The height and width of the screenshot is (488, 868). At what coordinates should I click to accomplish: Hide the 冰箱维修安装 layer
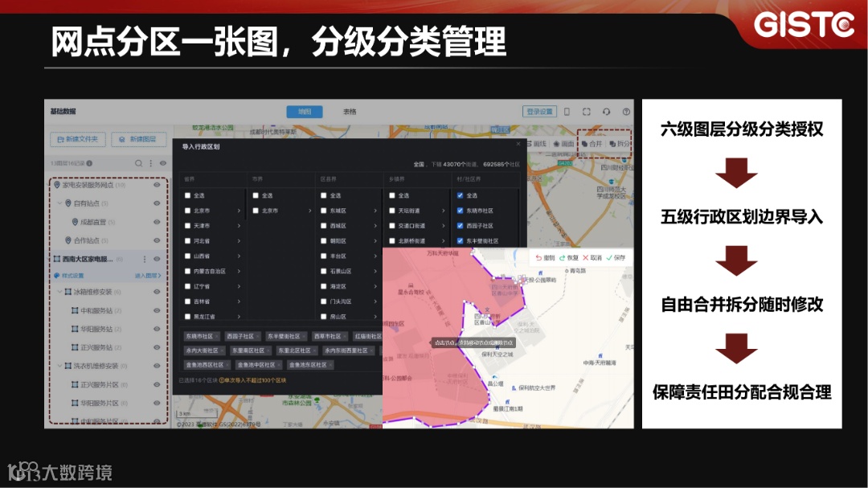coord(157,292)
